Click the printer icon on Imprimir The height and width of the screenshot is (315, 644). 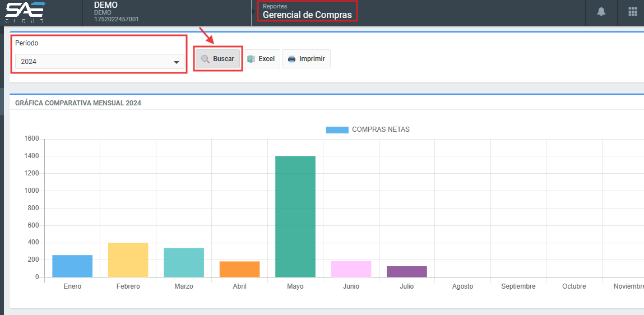(291, 59)
